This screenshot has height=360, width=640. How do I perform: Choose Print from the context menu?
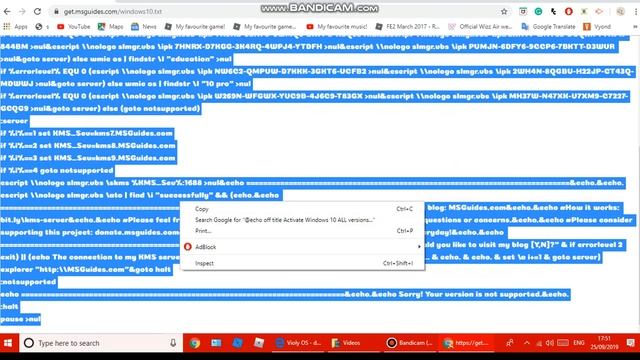302,231
